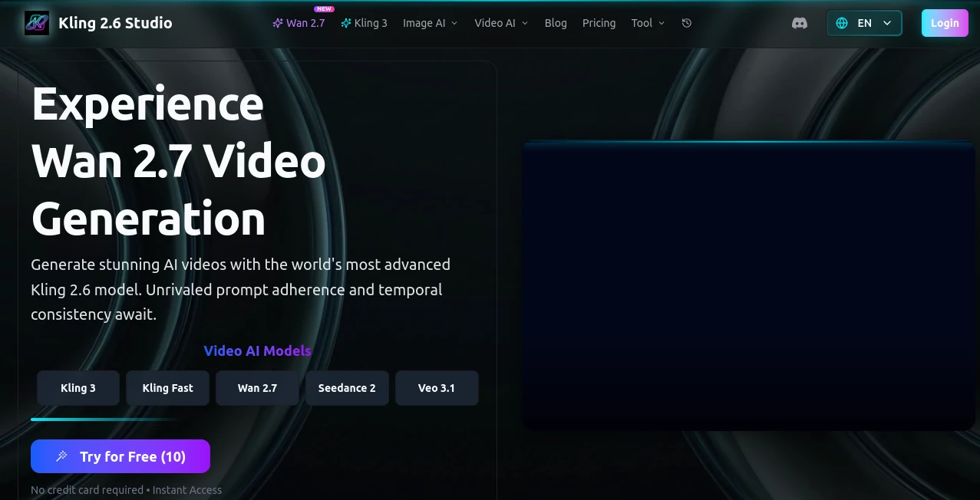Switch to the Seedance 2 model
This screenshot has width=980, height=500.
[347, 388]
